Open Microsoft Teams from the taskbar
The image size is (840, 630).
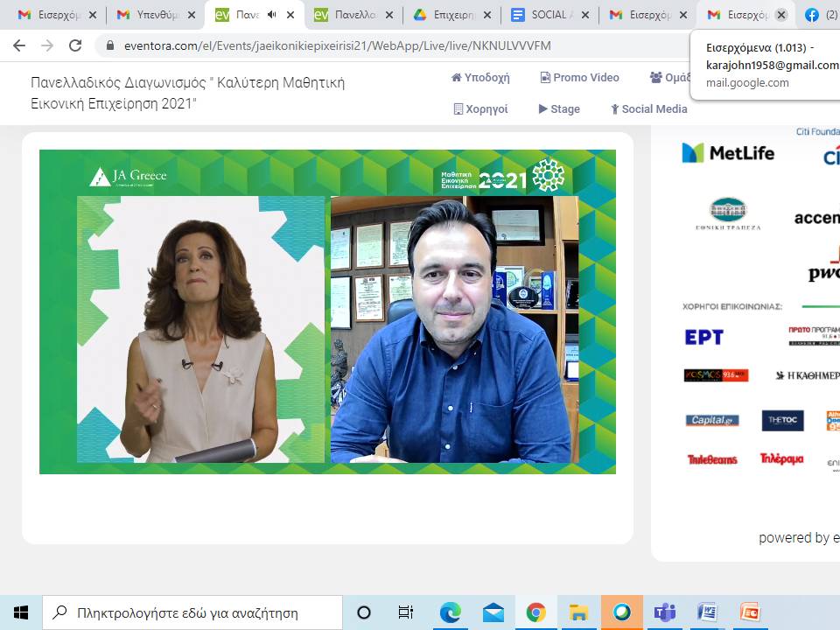(x=665, y=612)
